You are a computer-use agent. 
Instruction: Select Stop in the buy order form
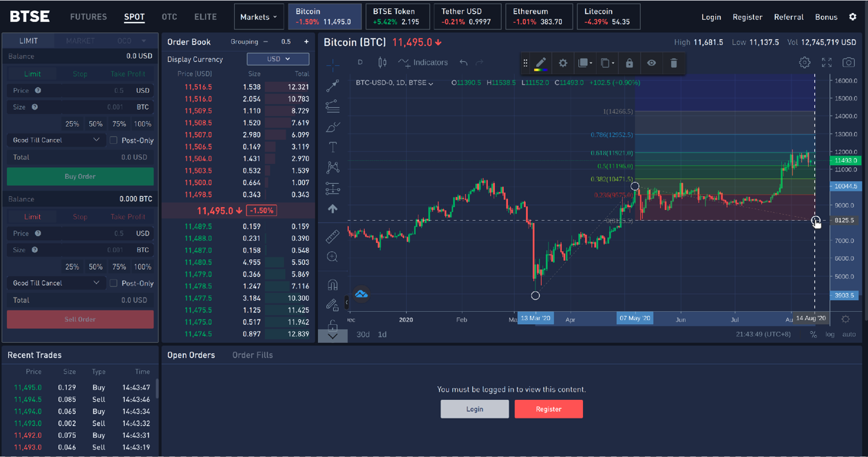point(80,74)
